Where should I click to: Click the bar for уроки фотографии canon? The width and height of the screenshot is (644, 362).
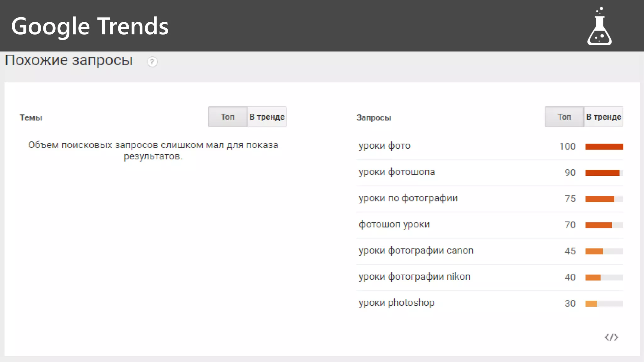[604, 251]
